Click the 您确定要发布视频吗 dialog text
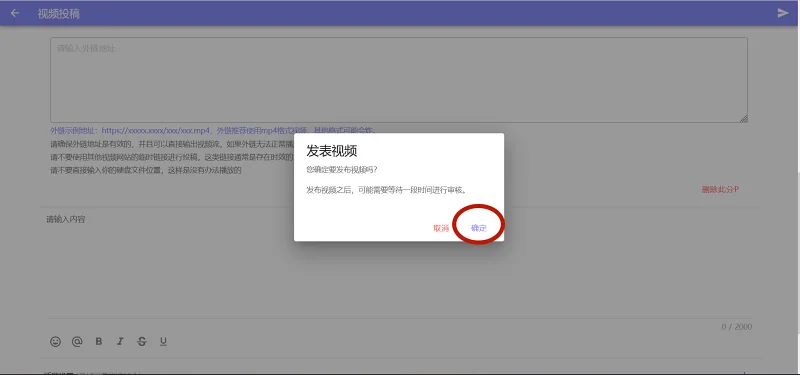800x375 pixels. 342,169
